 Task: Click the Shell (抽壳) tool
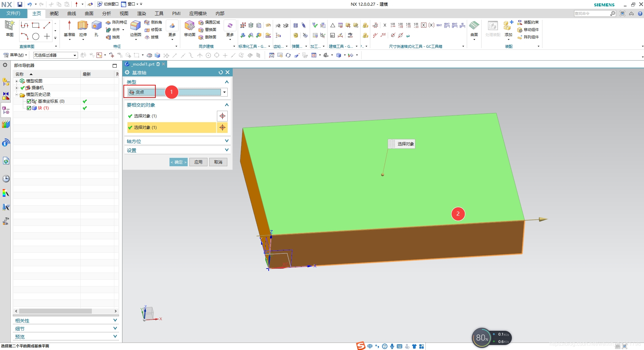pos(113,37)
